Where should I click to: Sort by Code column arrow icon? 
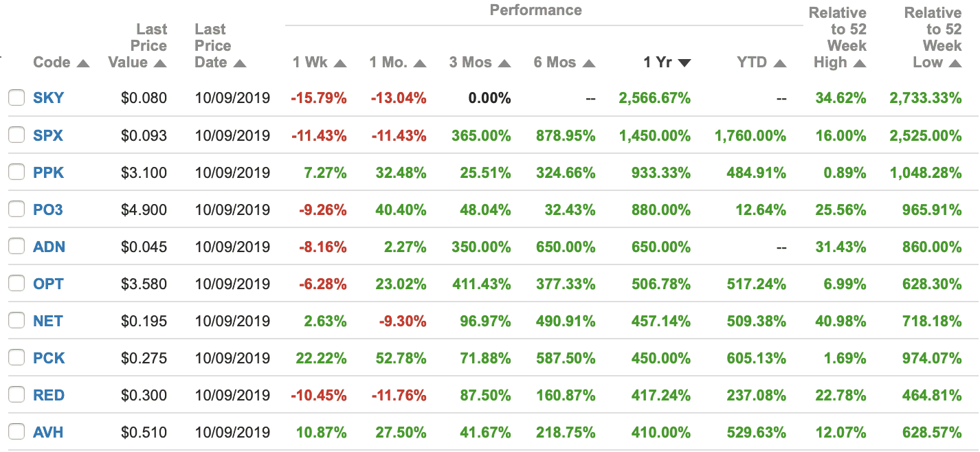point(83,64)
